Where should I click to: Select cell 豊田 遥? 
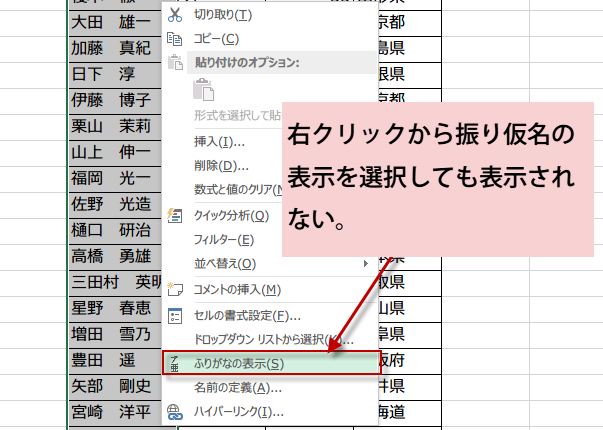(115, 361)
